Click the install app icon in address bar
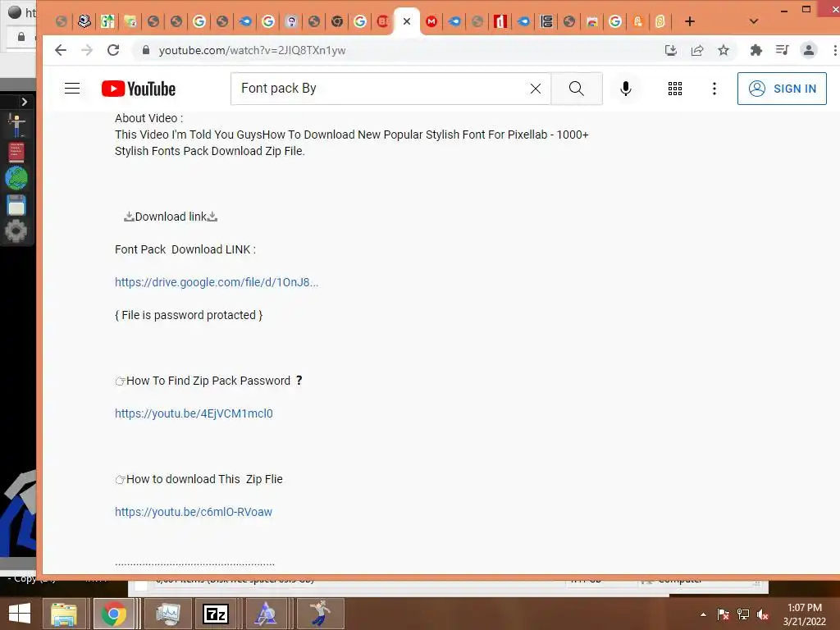This screenshot has width=840, height=630. [x=670, y=50]
